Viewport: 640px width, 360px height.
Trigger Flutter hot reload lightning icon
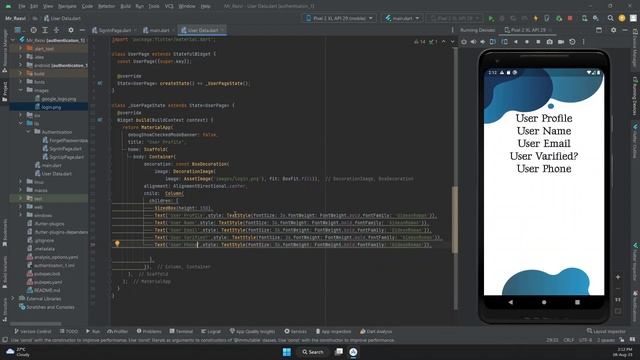point(536,18)
